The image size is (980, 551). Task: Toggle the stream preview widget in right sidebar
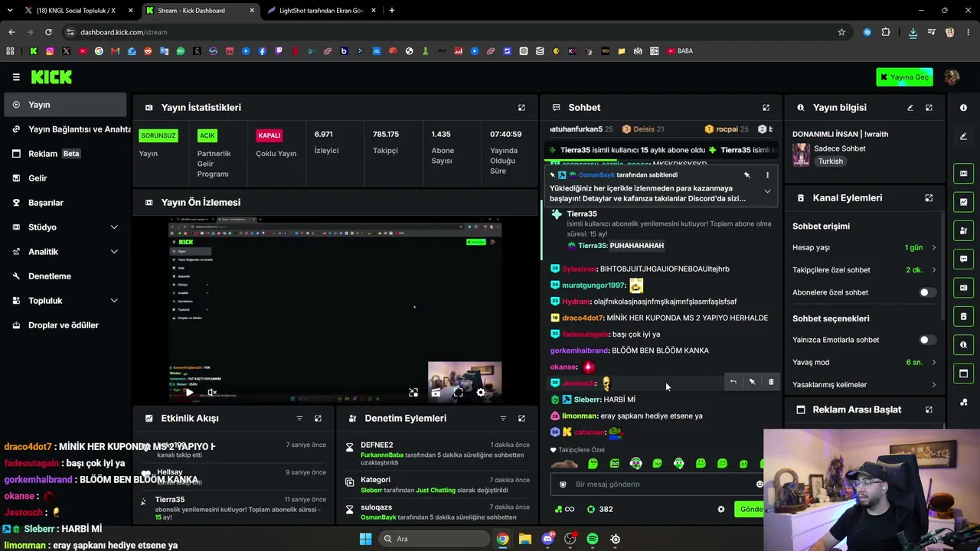pyautogui.click(x=963, y=174)
